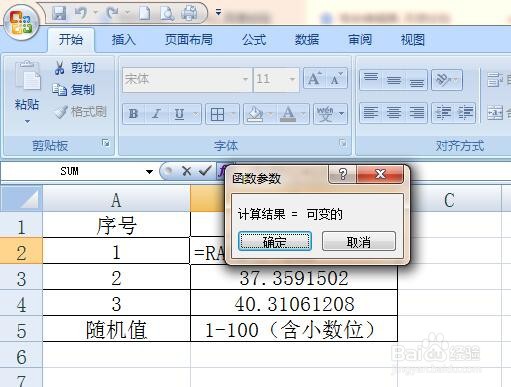Align text left
The width and height of the screenshot is (511, 387).
point(371,113)
